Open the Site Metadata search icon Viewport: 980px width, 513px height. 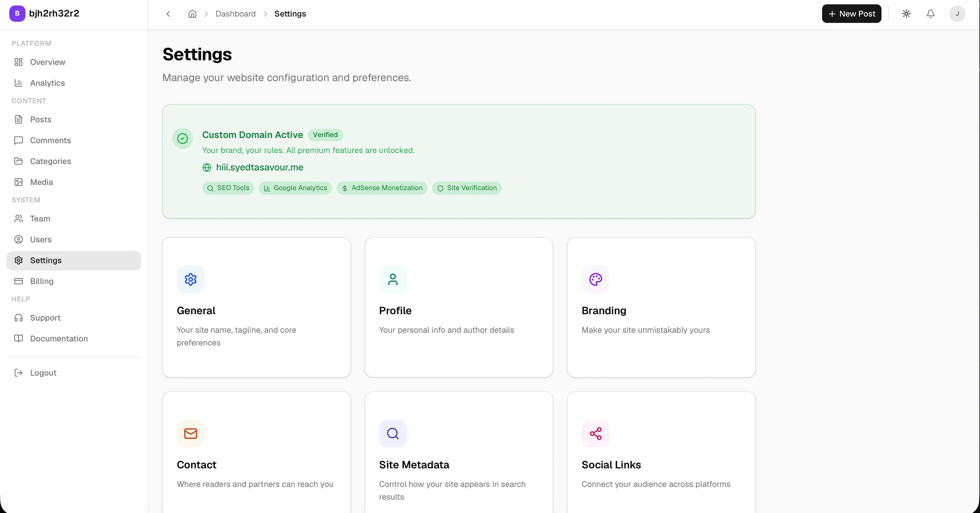tap(393, 434)
